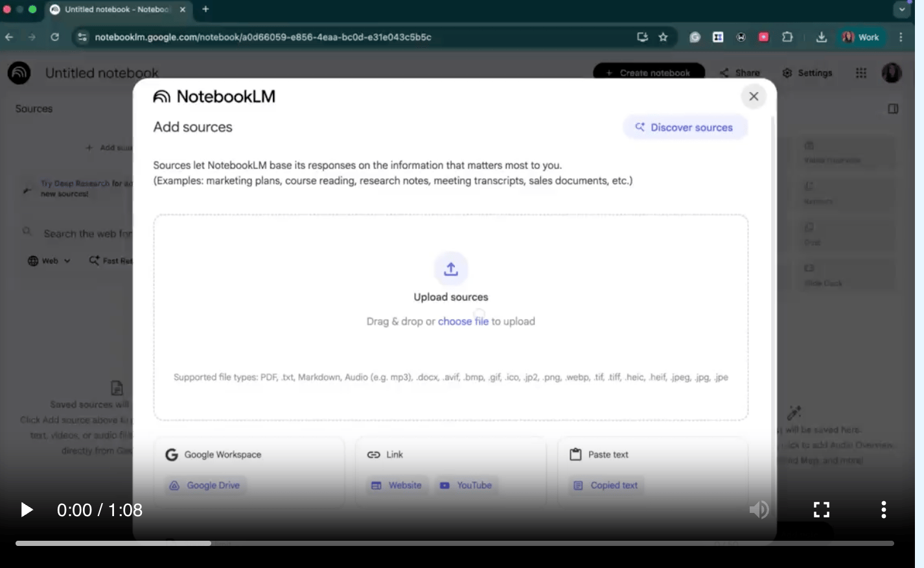Bookmark this page with the star icon

pos(663,37)
